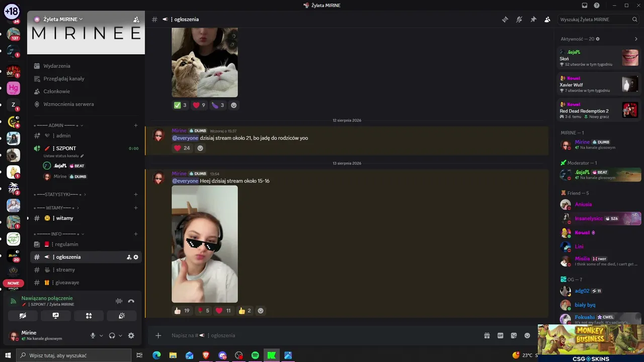
Task: Add a channel to the ADMIN category
Action: click(x=136, y=125)
